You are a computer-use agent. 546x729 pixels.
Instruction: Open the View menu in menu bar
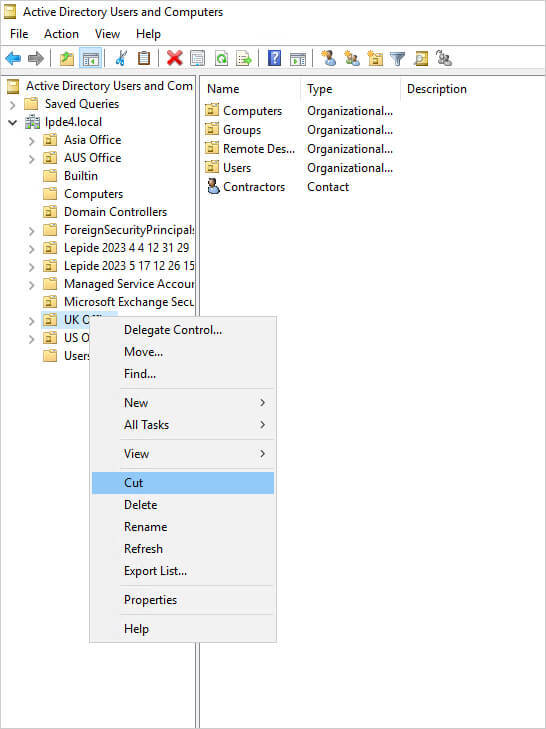(107, 34)
